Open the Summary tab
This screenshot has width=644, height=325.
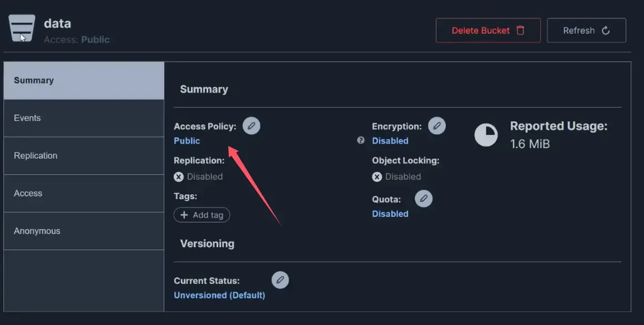[x=84, y=80]
